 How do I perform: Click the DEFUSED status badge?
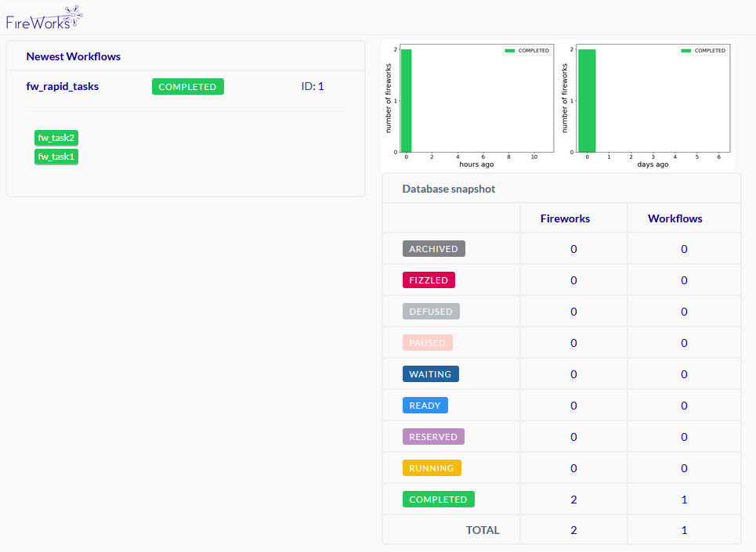point(431,311)
